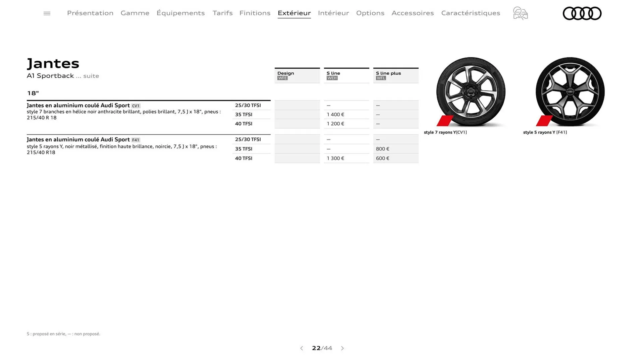Screen dimensions: 644x362
Task: Open the Gamme section
Action: coord(135,13)
